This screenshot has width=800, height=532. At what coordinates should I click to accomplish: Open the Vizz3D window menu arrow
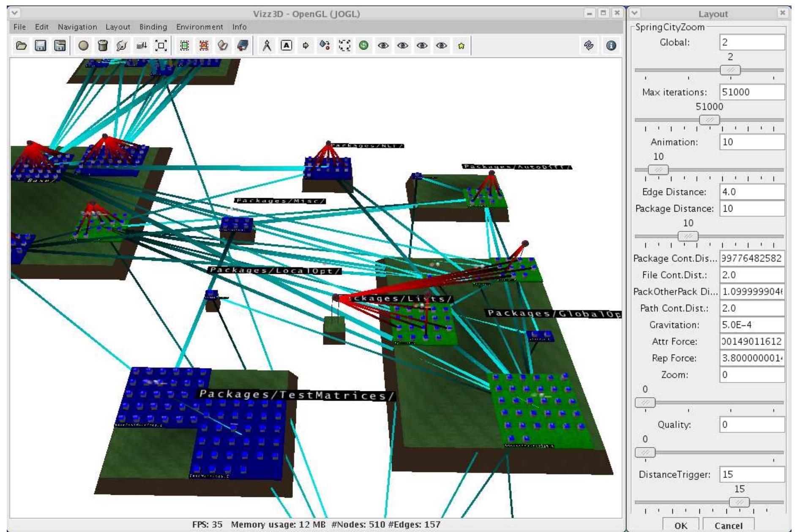pos(15,13)
